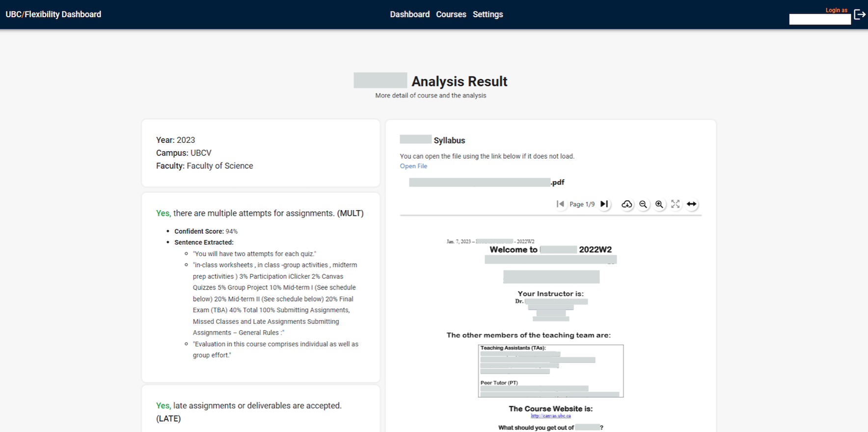Image resolution: width=868 pixels, height=432 pixels.
Task: Open the Settings menu item
Action: click(x=488, y=14)
